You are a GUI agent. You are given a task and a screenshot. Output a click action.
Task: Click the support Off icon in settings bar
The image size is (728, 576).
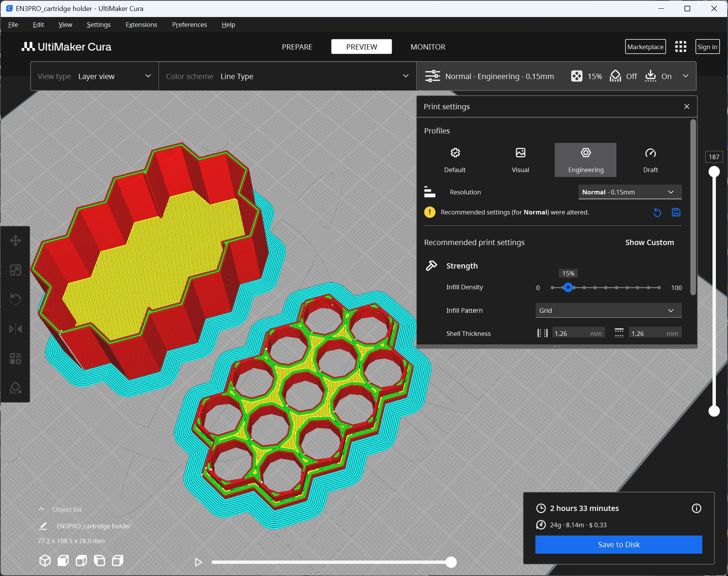[x=615, y=76]
